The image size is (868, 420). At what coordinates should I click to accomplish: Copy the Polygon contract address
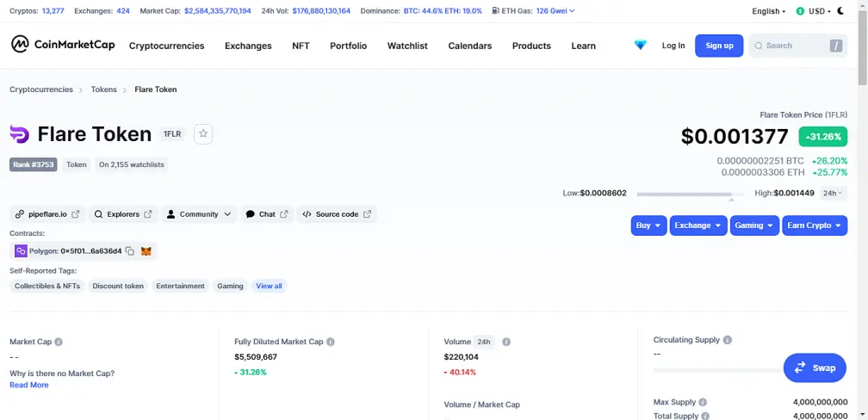click(129, 251)
